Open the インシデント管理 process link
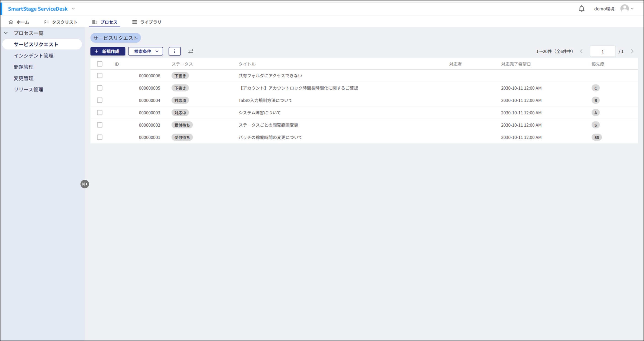The width and height of the screenshot is (644, 341). coord(34,56)
